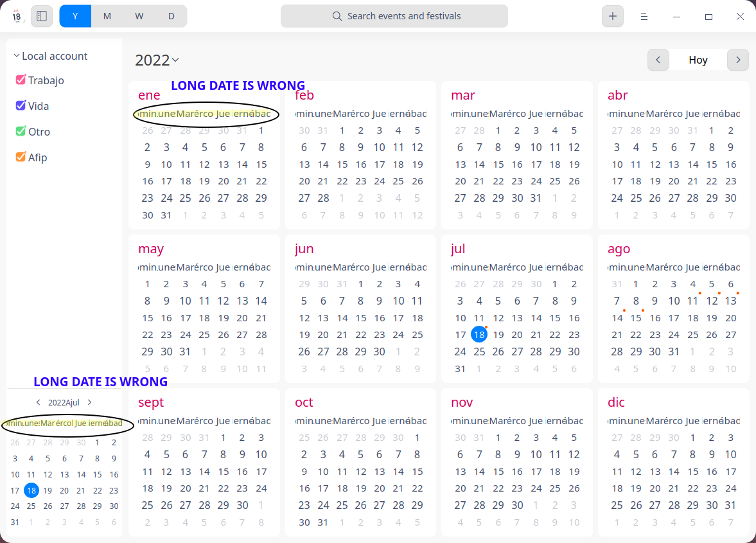The height and width of the screenshot is (543, 756).
Task: Go to previous month in mini calendar
Action: tap(38, 402)
